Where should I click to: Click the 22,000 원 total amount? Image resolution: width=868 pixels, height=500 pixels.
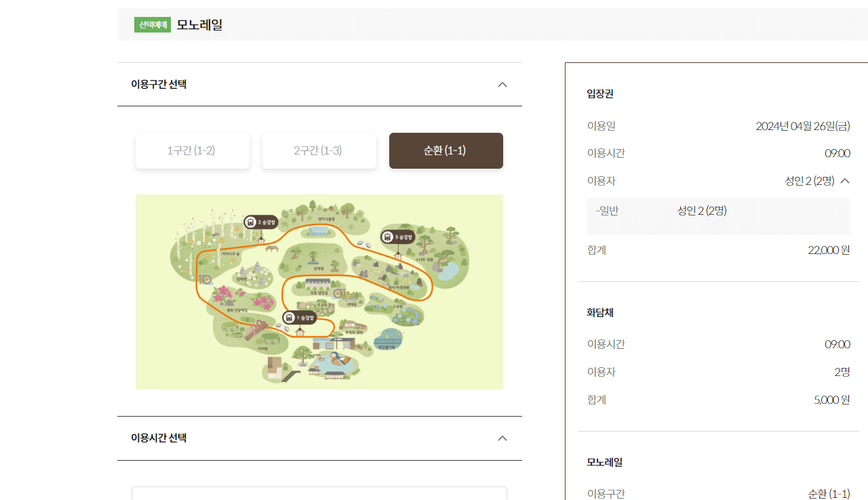829,250
